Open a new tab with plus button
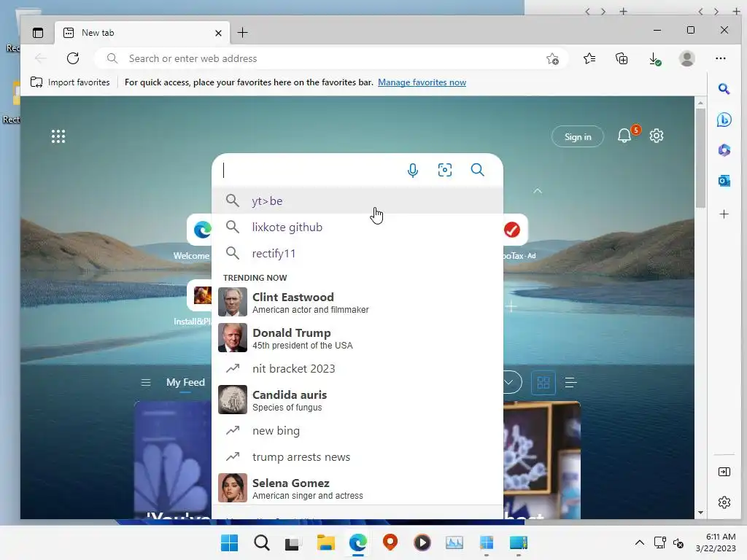The width and height of the screenshot is (747, 560). [x=242, y=33]
